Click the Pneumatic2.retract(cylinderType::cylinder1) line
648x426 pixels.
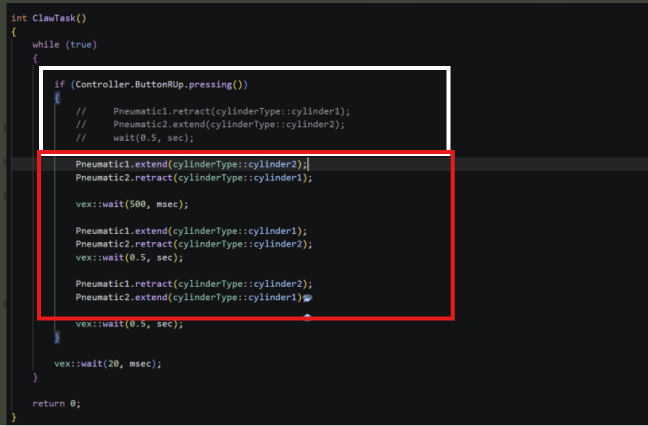[194, 178]
